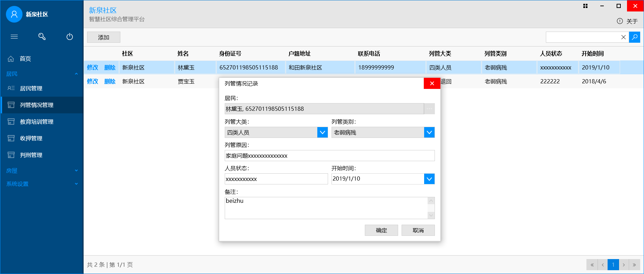The height and width of the screenshot is (274, 644).
Task: Click the search magnifier button
Action: click(x=634, y=37)
